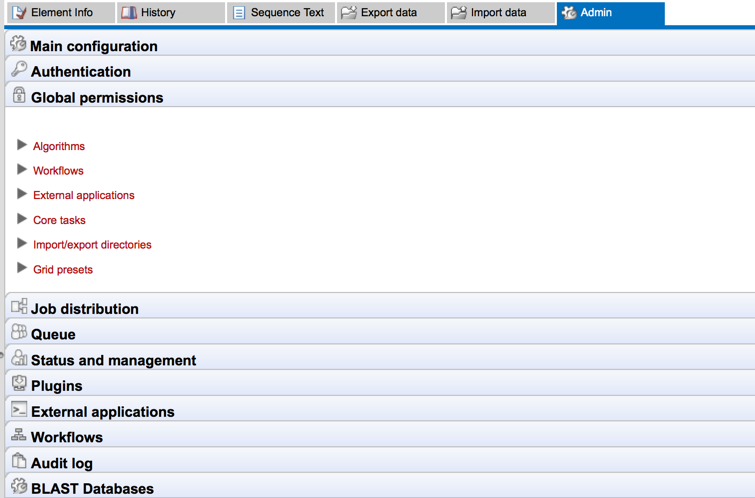Click the Job distribution section icon
Image resolution: width=755 pixels, height=498 pixels.
(x=18, y=307)
